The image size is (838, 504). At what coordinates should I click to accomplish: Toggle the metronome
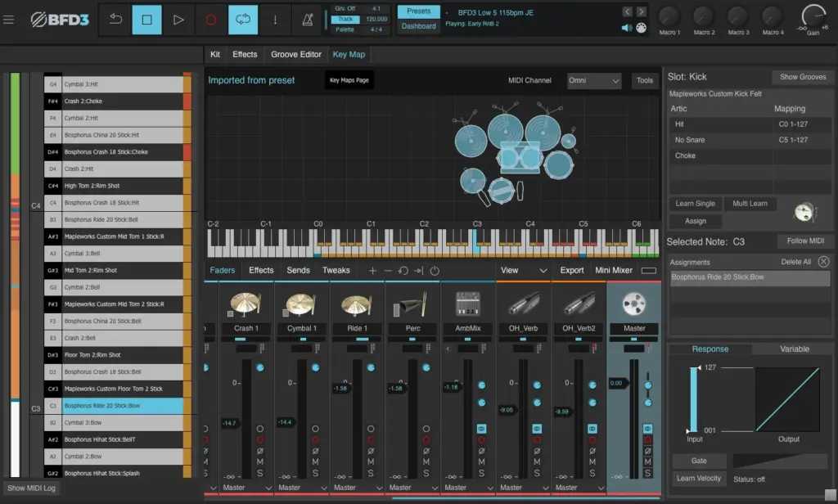click(308, 20)
